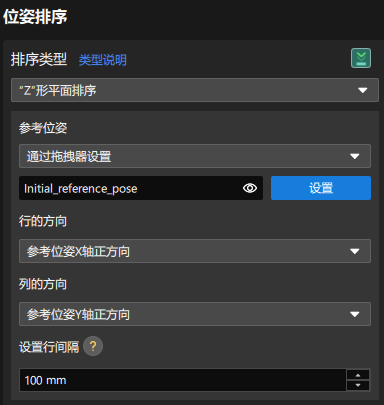The width and height of the screenshot is (384, 405).
Task: Toggle the eye icon for Initial_reference_pose
Action: [250, 188]
